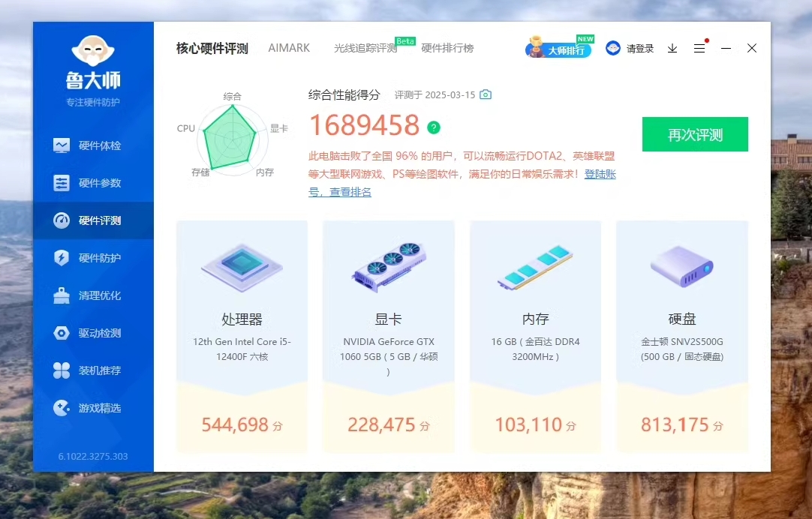
Task: Open the hamburger main menu icon
Action: [699, 48]
